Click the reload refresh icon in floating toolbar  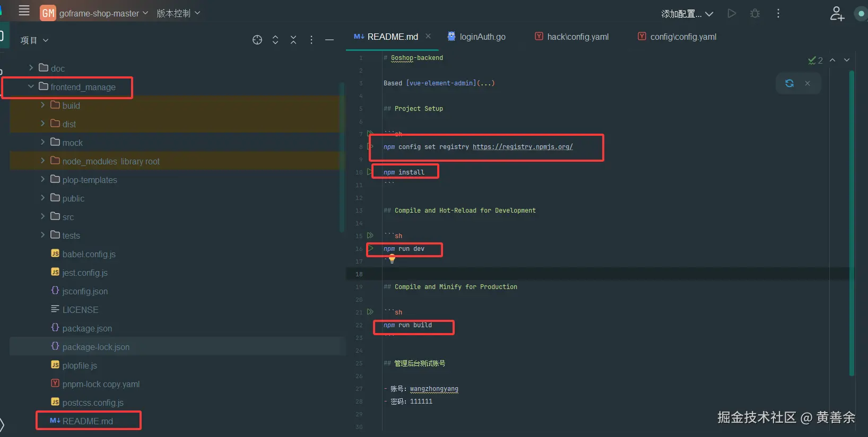click(789, 83)
